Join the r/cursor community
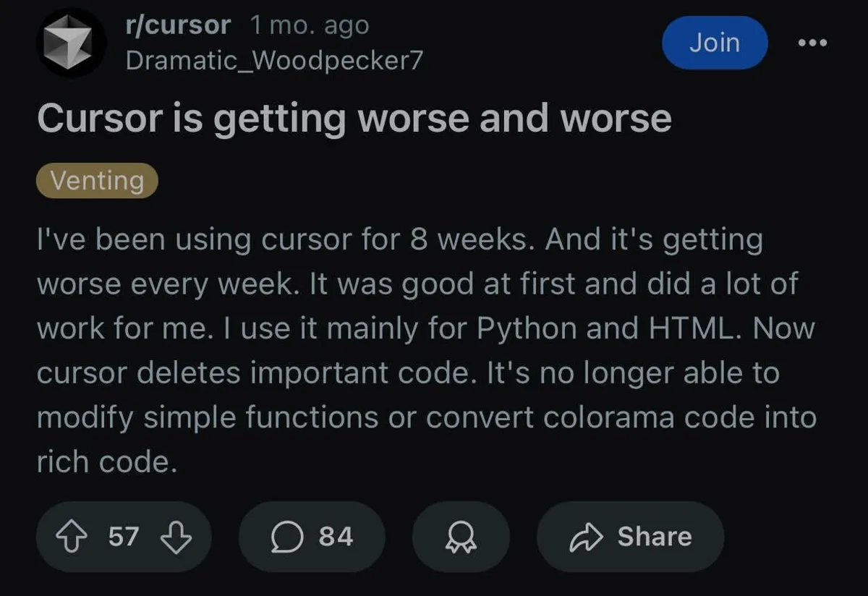The width and height of the screenshot is (868, 596). click(714, 43)
